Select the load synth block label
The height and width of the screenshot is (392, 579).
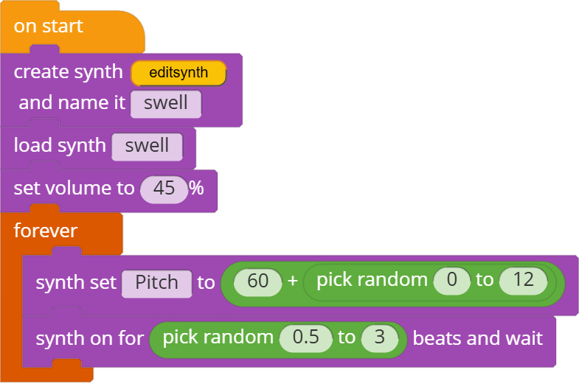tap(60, 146)
